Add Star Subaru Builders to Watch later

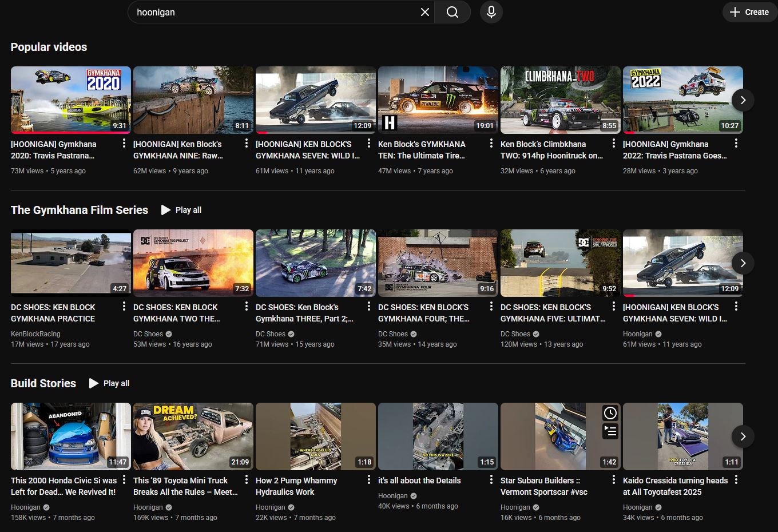click(610, 413)
